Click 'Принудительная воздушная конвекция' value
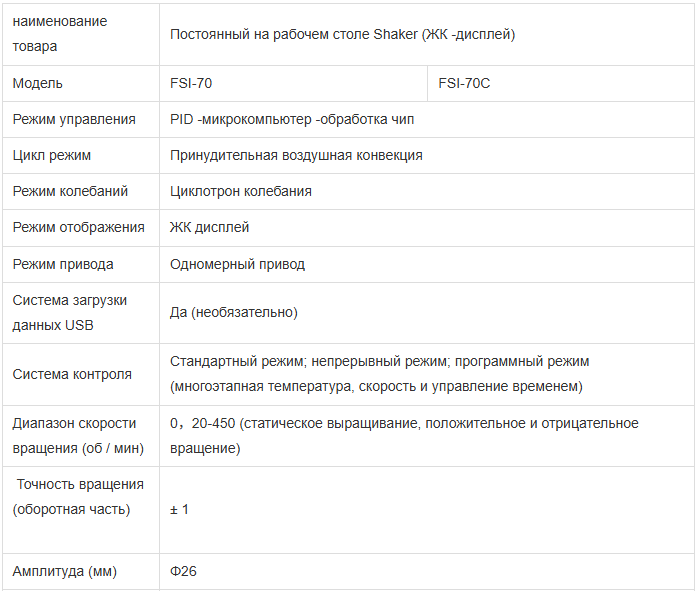Image resolution: width=696 pixels, height=591 pixels. [296, 155]
